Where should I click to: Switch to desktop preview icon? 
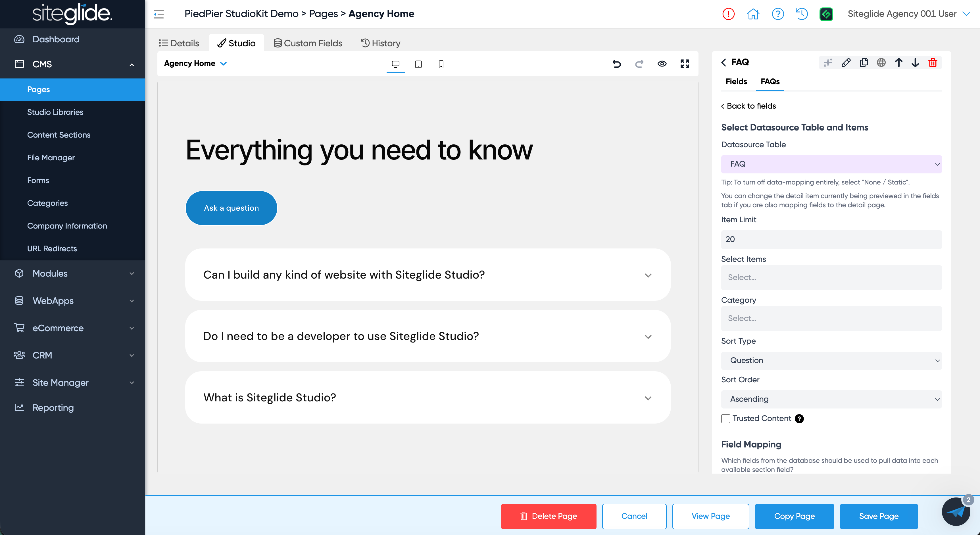[396, 64]
